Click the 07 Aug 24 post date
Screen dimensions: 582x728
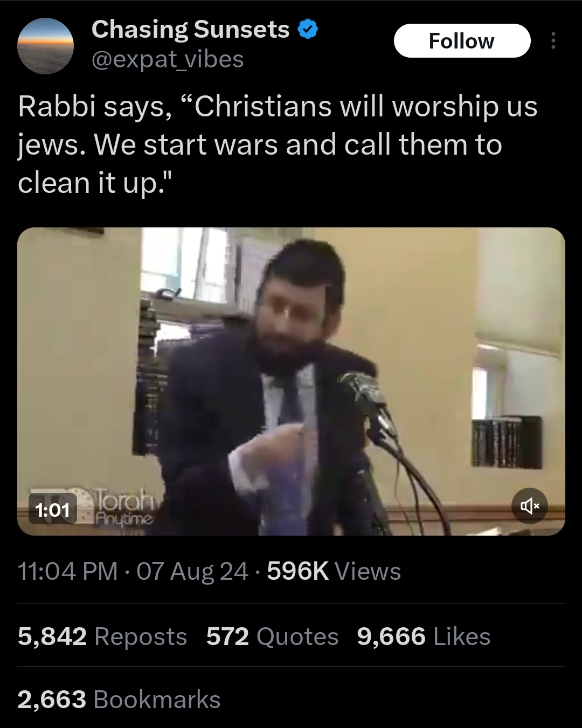(192, 571)
